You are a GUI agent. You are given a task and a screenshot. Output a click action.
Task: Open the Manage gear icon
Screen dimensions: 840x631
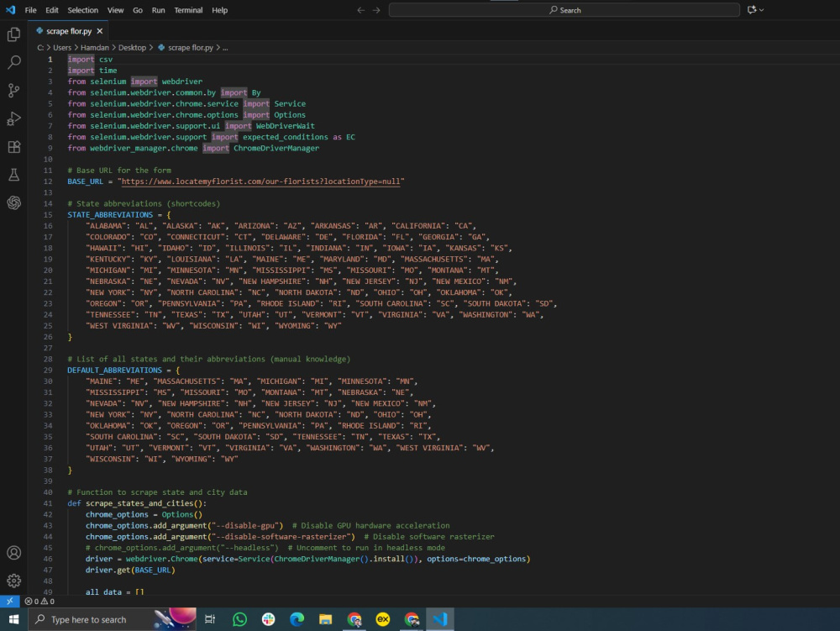(x=14, y=581)
